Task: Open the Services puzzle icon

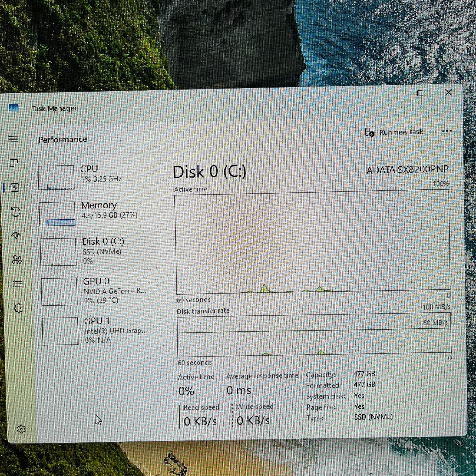Action: point(19,308)
